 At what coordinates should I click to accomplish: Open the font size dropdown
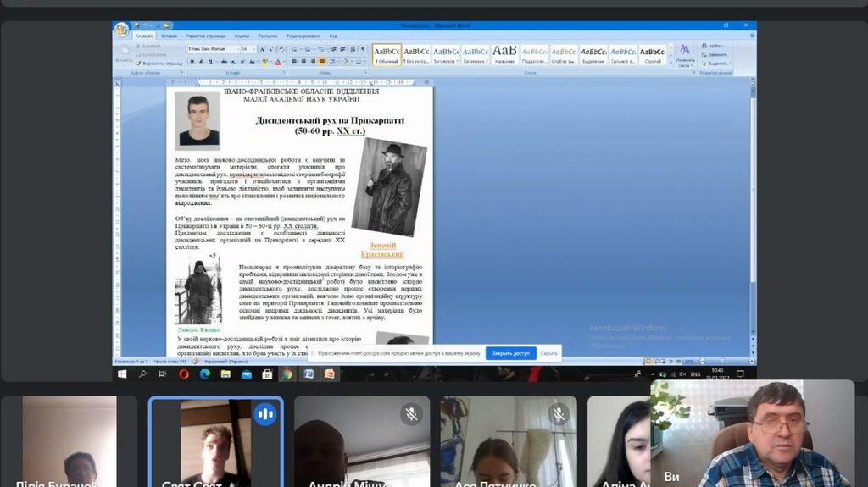[x=254, y=49]
